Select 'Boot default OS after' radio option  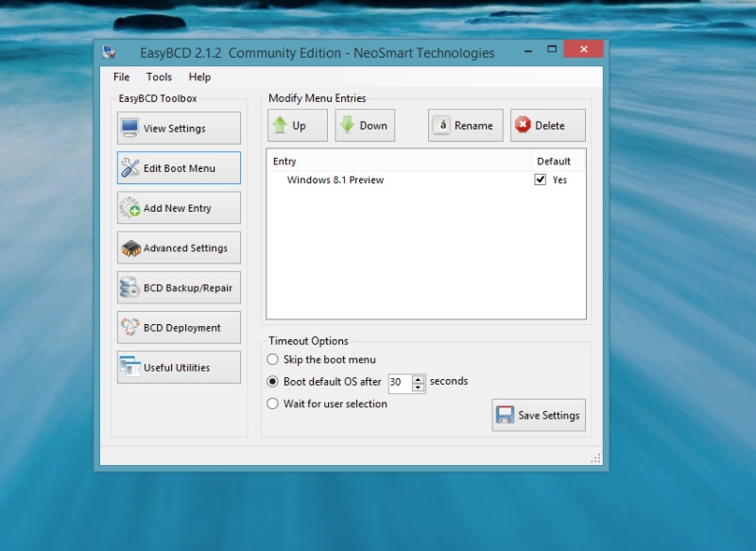click(273, 382)
